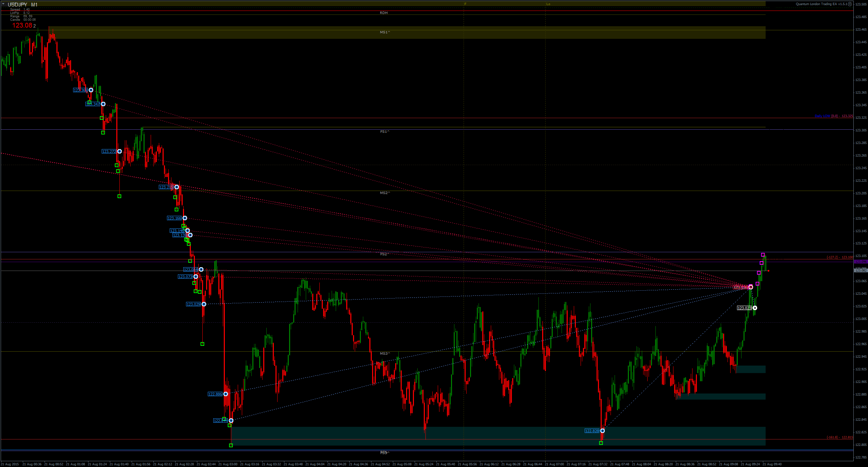The height and width of the screenshot is (467, 868).
Task: Click the MS3^ pivot level label
Action: pos(385,354)
